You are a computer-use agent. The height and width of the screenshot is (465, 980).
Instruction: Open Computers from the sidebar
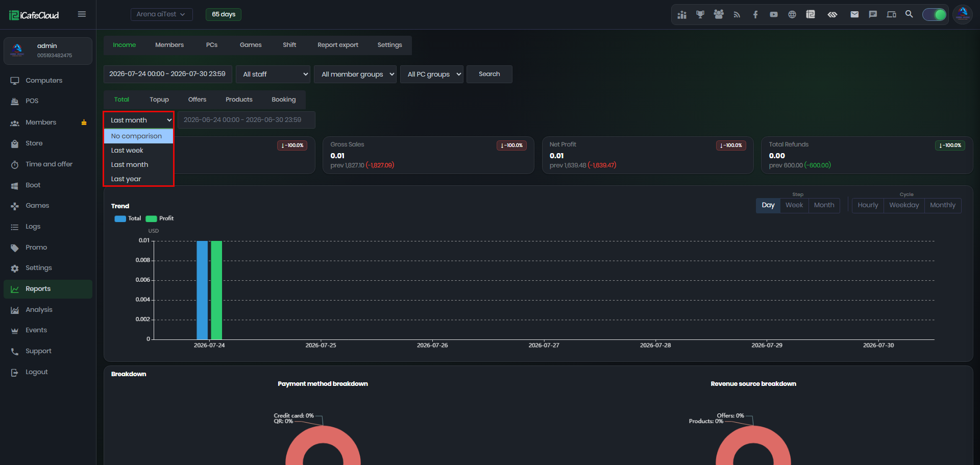pos(48,81)
